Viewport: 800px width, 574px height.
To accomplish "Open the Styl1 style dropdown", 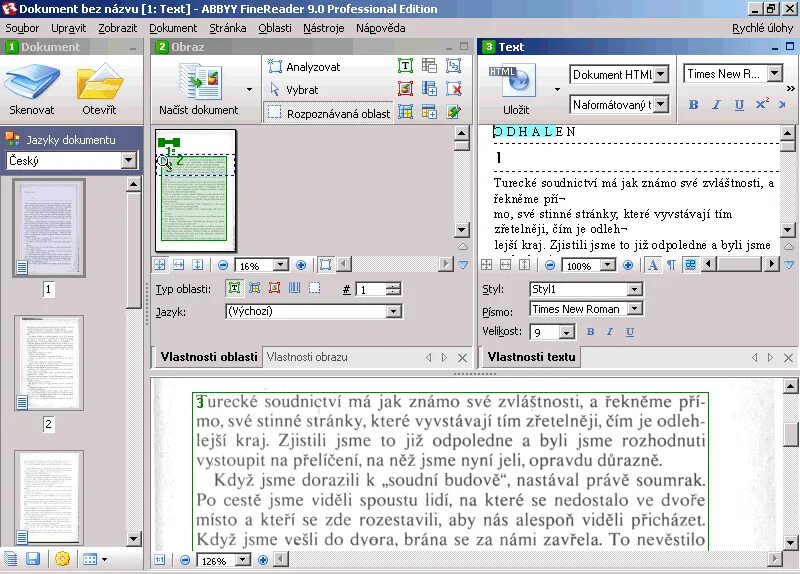I will pyautogui.click(x=634, y=289).
